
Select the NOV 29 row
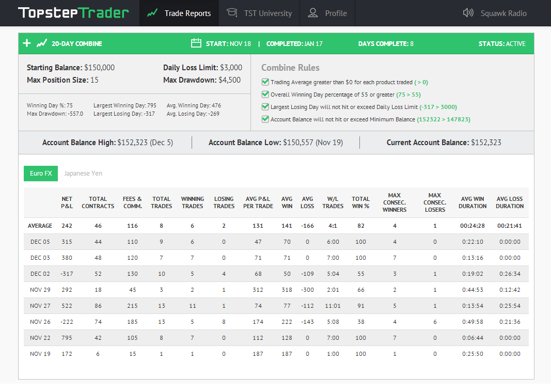click(x=276, y=290)
